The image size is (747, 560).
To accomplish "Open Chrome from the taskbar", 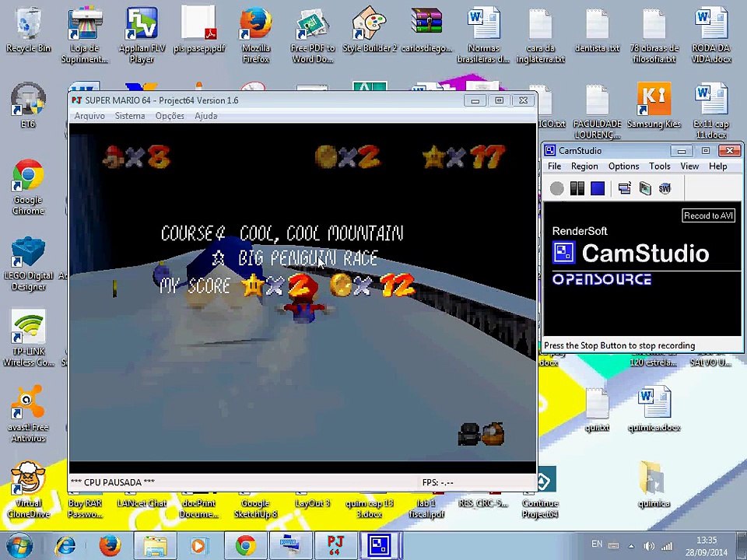I will (245, 546).
